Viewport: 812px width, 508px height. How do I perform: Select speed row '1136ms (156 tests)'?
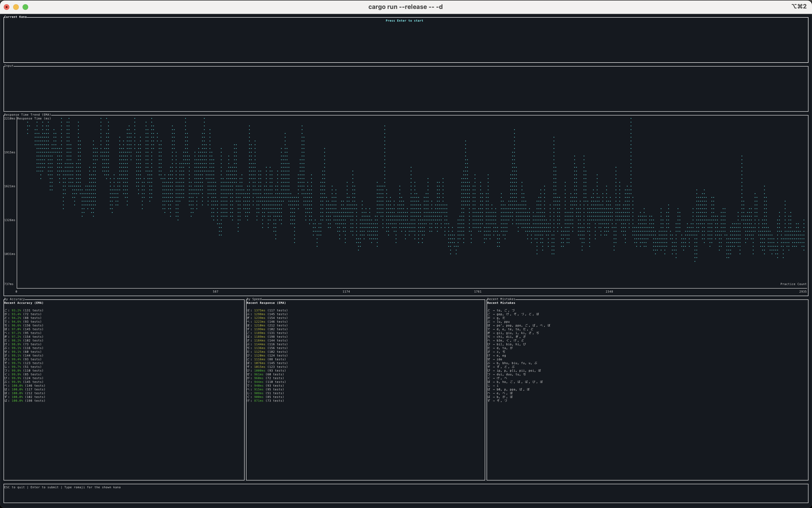click(267, 348)
